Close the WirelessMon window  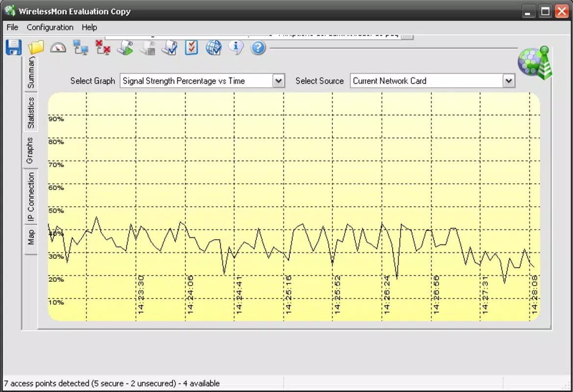coord(562,11)
